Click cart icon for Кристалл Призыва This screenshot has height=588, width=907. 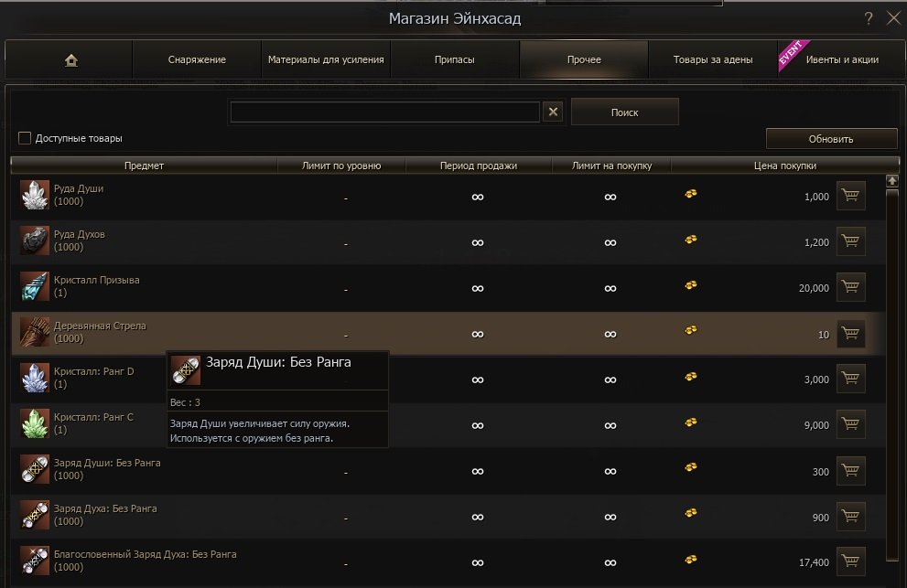click(x=851, y=287)
